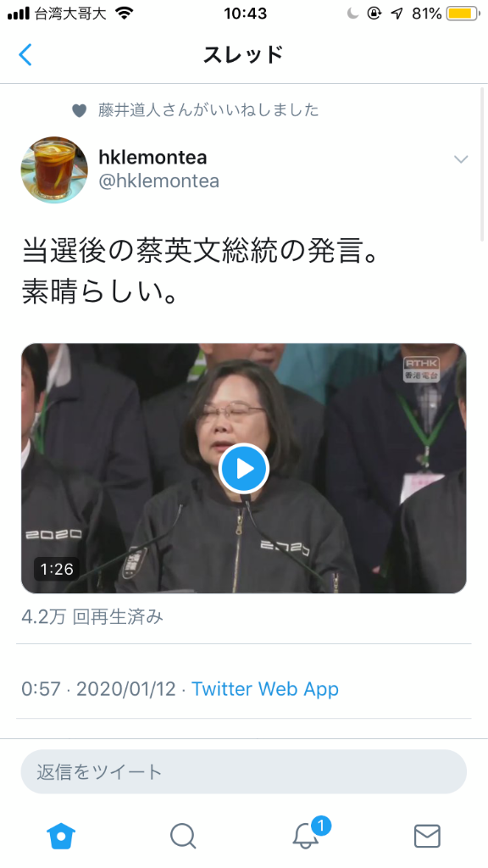Open @hklemontea handle link
The height and width of the screenshot is (868, 488).
point(158,181)
